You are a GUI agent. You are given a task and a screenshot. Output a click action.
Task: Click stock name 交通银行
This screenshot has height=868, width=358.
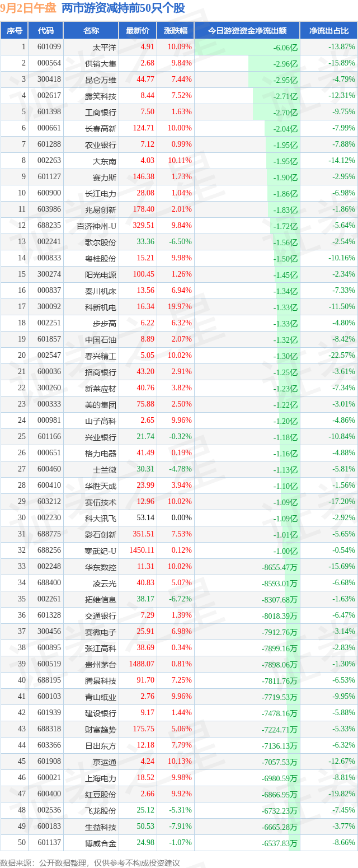(x=101, y=615)
